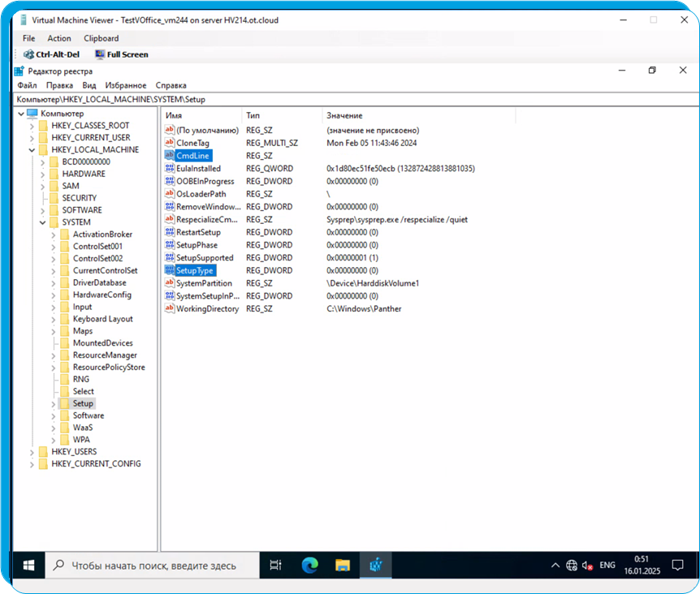This screenshot has width=700, height=594.
Task: Open the File menu of Virtual Machine Viewer
Action: point(28,38)
